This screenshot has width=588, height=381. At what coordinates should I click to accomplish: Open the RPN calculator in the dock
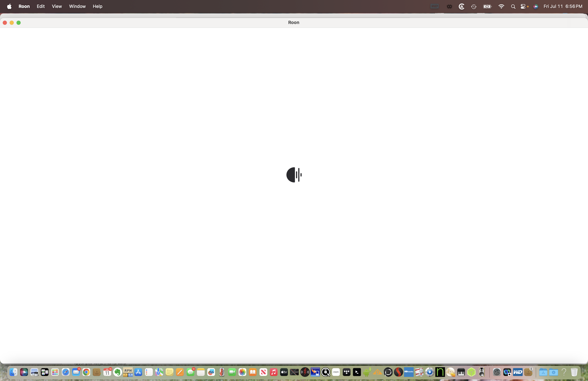(128, 372)
